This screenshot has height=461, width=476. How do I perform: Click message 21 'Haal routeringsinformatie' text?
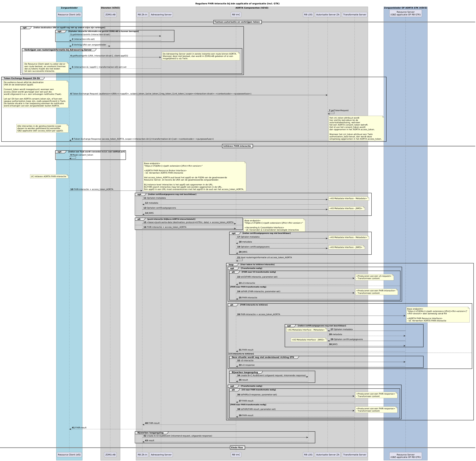pyautogui.click(x=266, y=257)
